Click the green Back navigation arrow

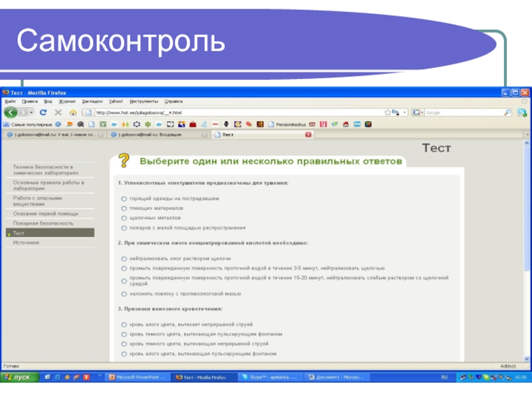(x=11, y=112)
